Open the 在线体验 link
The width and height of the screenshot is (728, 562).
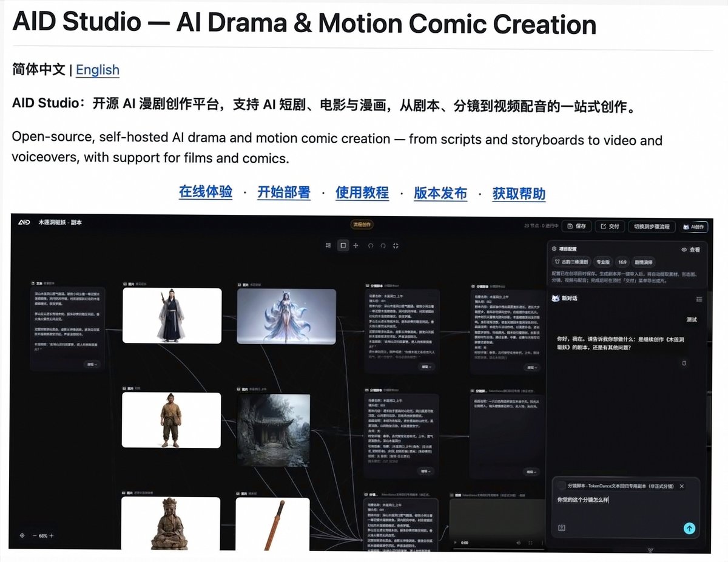point(206,193)
